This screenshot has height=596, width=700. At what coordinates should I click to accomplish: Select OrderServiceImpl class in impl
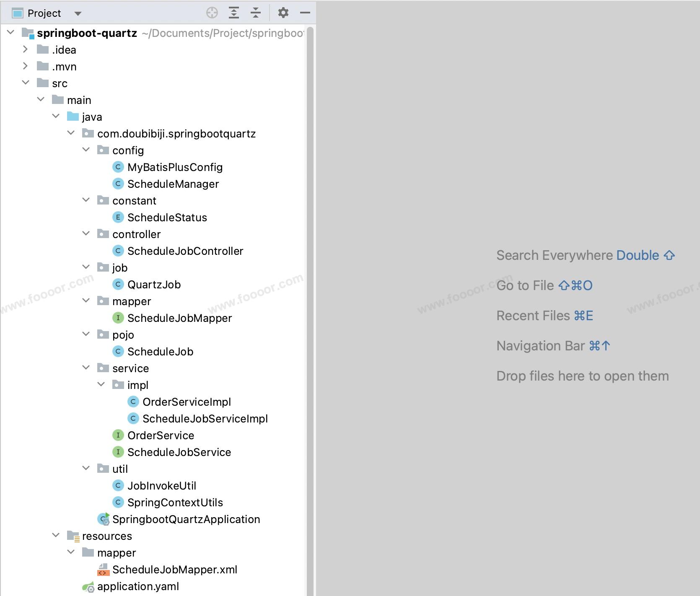click(x=187, y=402)
